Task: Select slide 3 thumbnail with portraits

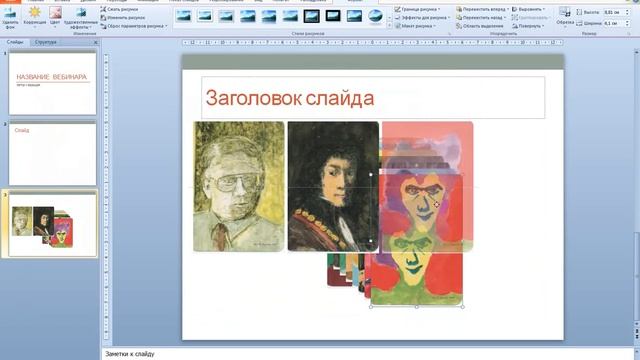Action: tap(52, 224)
